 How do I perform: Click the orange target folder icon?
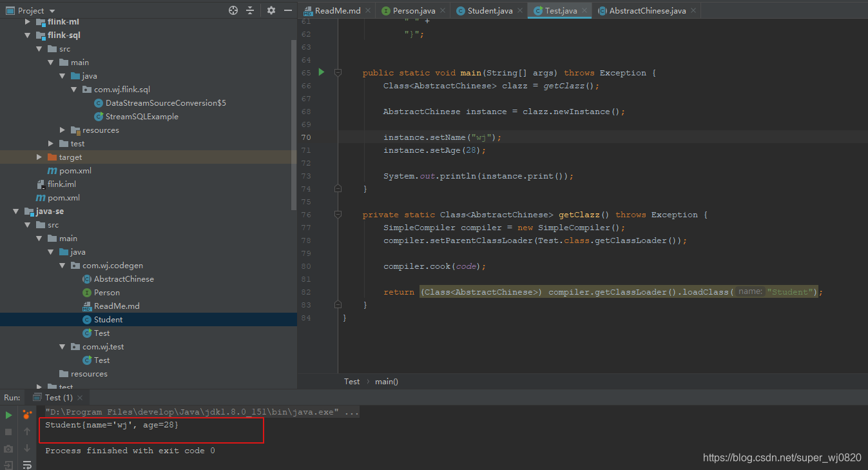tap(52, 157)
